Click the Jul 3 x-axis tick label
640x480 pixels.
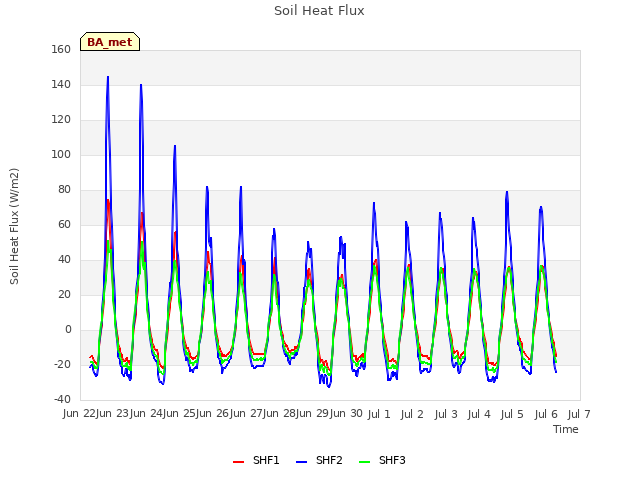[x=446, y=415]
